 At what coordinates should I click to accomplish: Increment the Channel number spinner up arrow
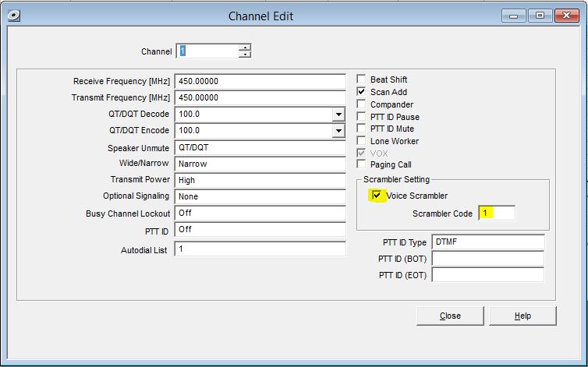click(x=245, y=48)
